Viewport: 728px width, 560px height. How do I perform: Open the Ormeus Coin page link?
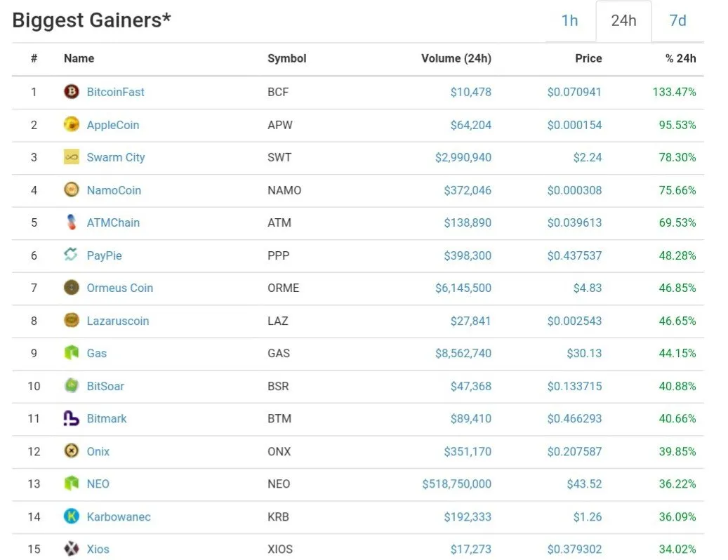pyautogui.click(x=120, y=288)
